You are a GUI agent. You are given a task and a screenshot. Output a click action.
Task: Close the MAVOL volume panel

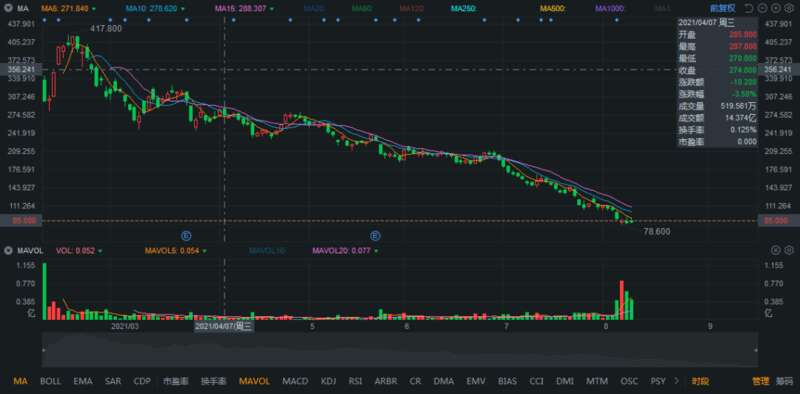776,250
